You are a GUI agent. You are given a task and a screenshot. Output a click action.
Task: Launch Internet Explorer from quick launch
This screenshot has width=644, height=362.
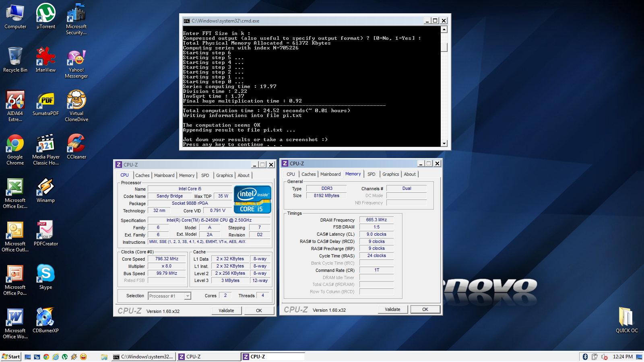[x=56, y=357]
